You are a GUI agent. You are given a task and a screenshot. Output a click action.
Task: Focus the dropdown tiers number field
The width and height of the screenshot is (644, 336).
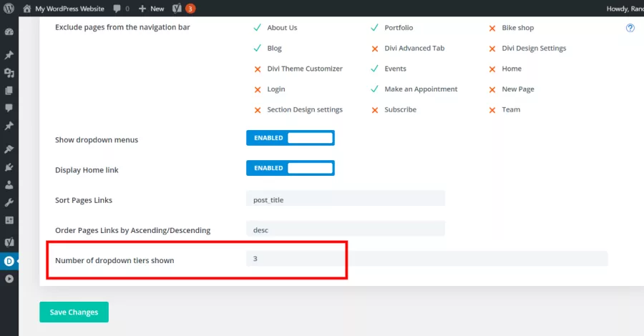click(x=426, y=259)
